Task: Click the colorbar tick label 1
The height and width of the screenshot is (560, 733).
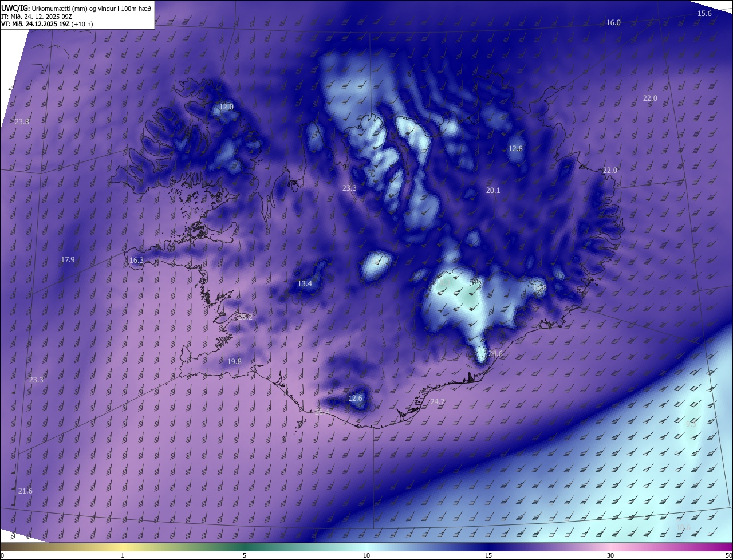Action: point(123,555)
